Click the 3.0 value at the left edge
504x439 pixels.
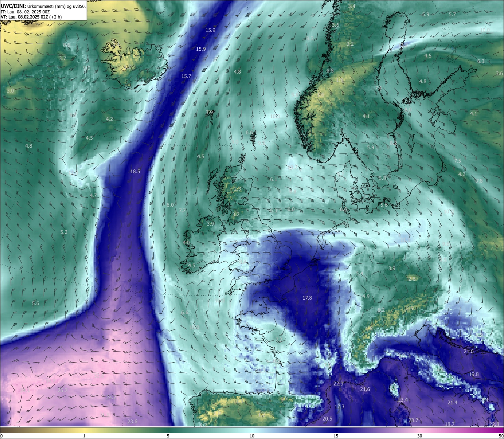click(x=10, y=91)
